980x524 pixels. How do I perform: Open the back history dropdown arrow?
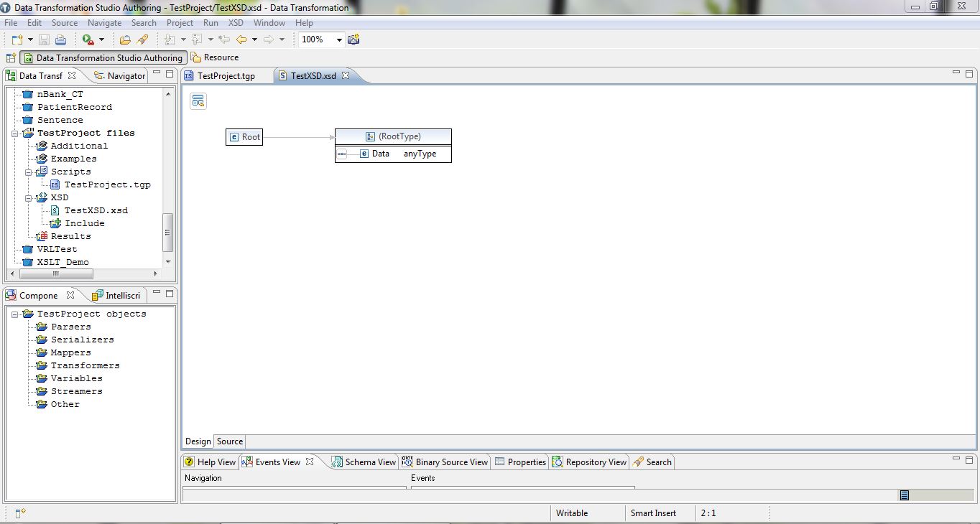click(x=254, y=40)
